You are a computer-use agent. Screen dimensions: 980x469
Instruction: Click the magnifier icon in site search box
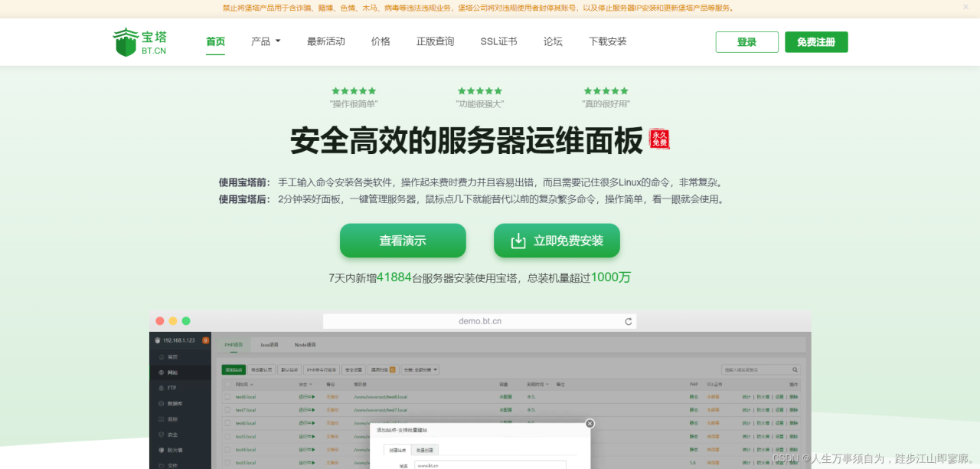tap(795, 369)
